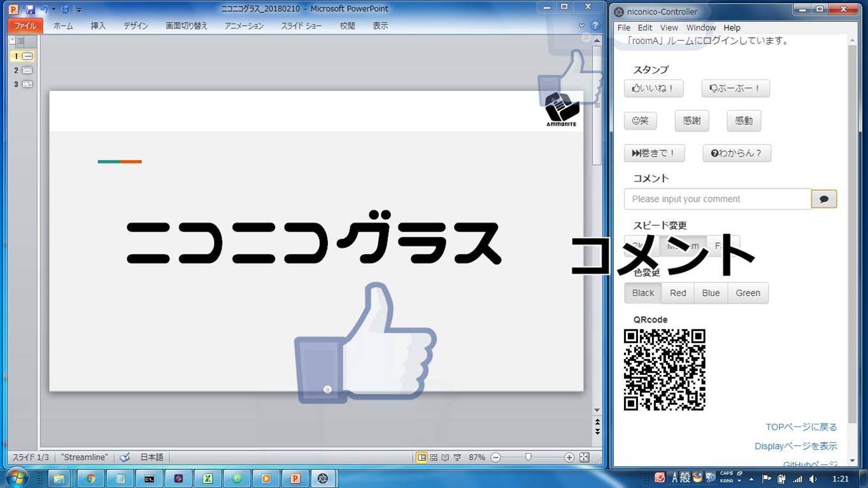Switch to slide sorter view icon
The width and height of the screenshot is (868, 488).
434,457
